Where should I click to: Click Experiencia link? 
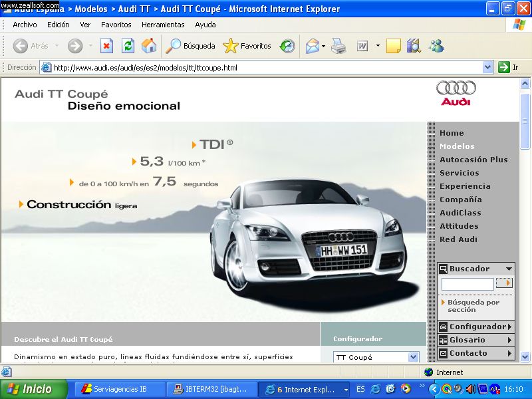point(465,186)
